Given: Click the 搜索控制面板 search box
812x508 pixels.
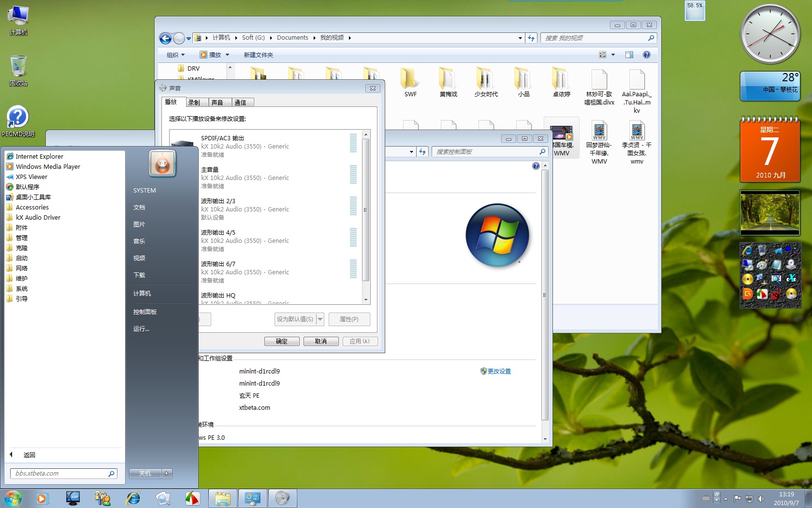Looking at the screenshot, I should point(490,152).
